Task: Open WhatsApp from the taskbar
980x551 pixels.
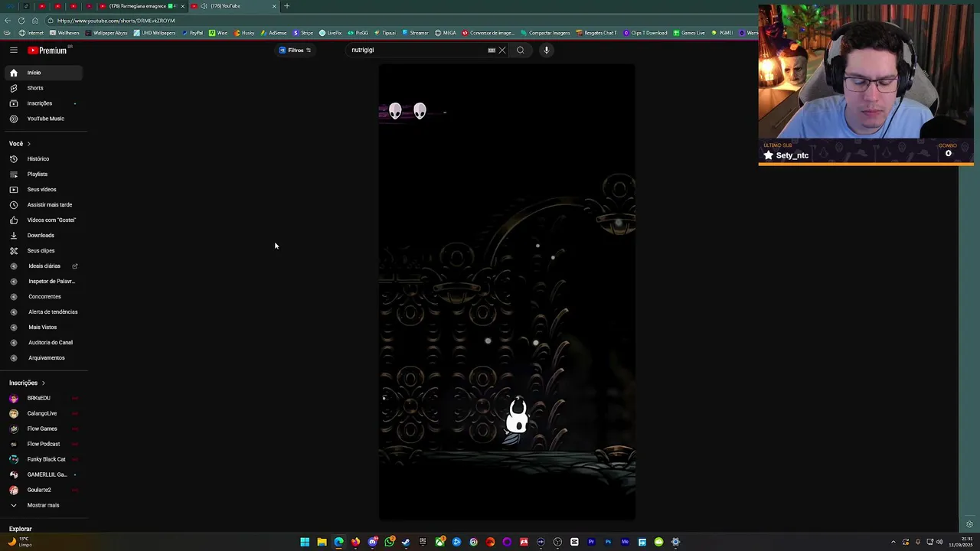Action: click(389, 542)
